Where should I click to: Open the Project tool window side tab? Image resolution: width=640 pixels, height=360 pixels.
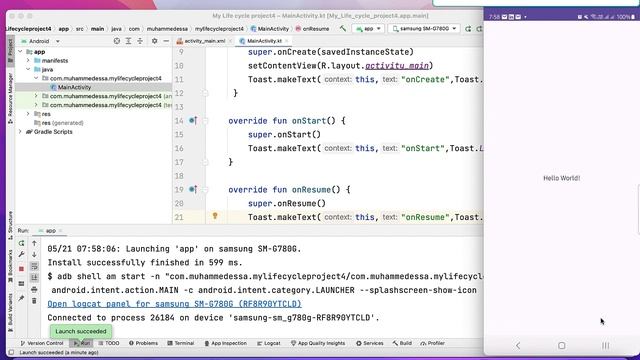coord(11,51)
